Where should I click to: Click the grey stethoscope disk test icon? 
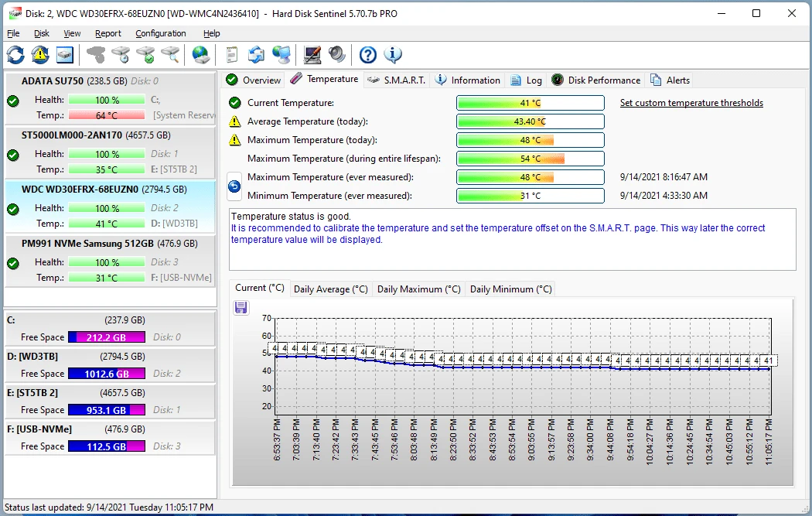[x=96, y=55]
